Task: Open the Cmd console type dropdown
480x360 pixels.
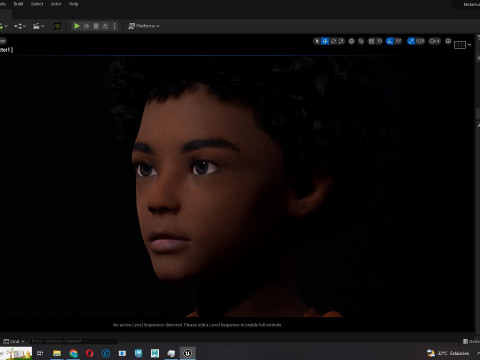Action: [14, 341]
